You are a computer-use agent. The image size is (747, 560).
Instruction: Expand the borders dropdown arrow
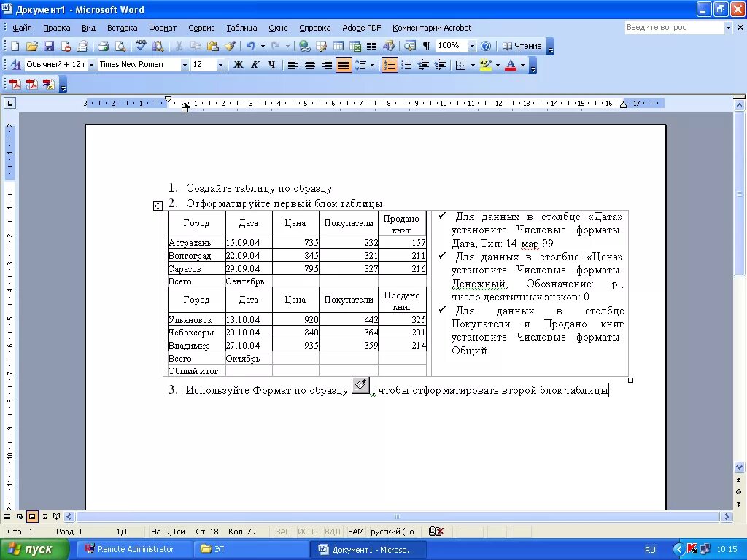[473, 65]
